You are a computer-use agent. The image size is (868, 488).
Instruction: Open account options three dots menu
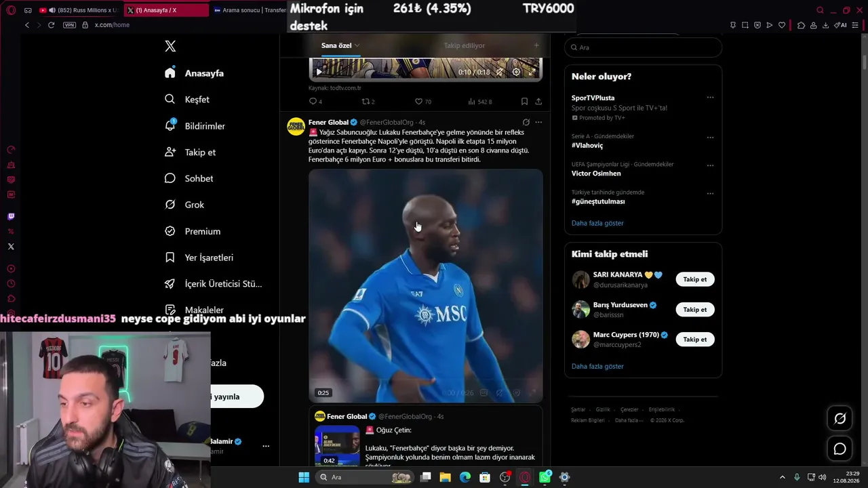(x=266, y=446)
